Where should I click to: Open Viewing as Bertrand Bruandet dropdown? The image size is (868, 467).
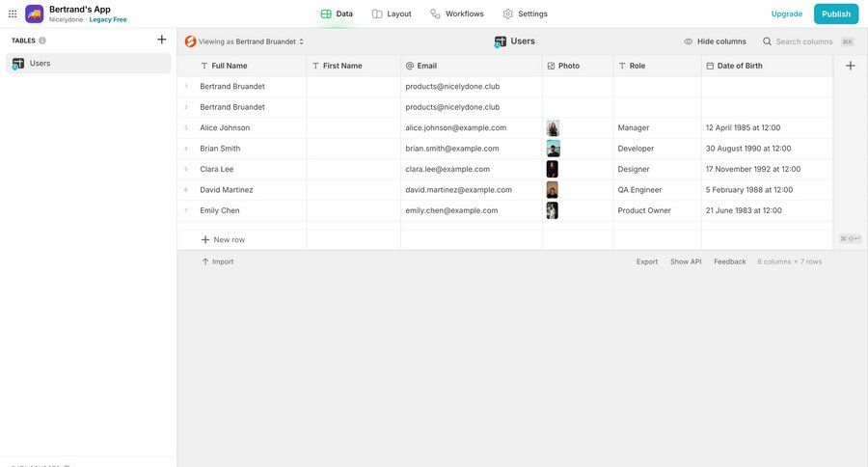245,41
